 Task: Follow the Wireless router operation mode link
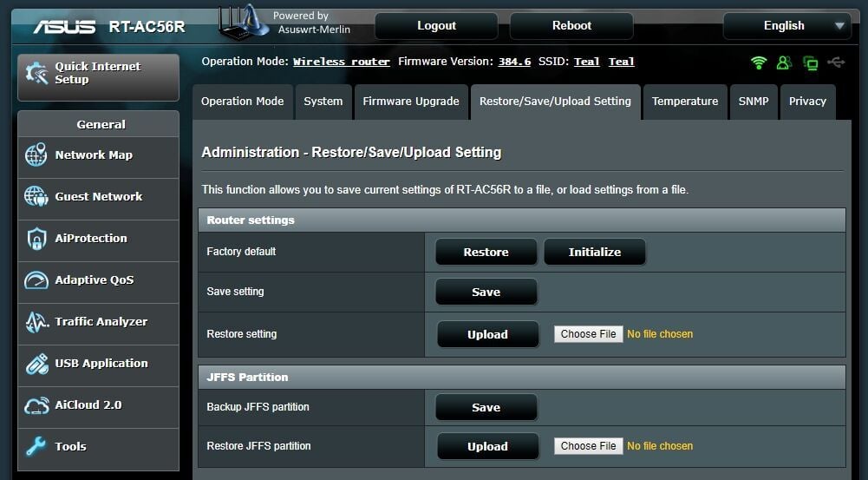point(342,62)
